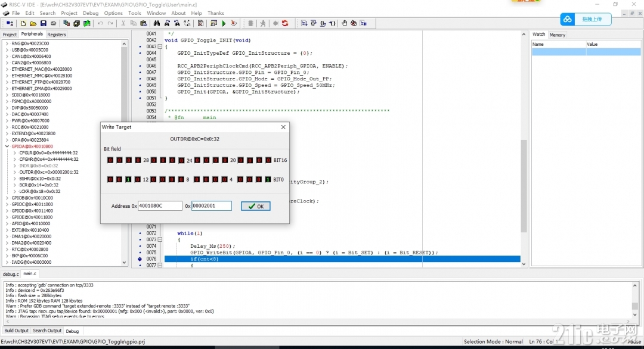Click the download icon right of green play

[234, 23]
